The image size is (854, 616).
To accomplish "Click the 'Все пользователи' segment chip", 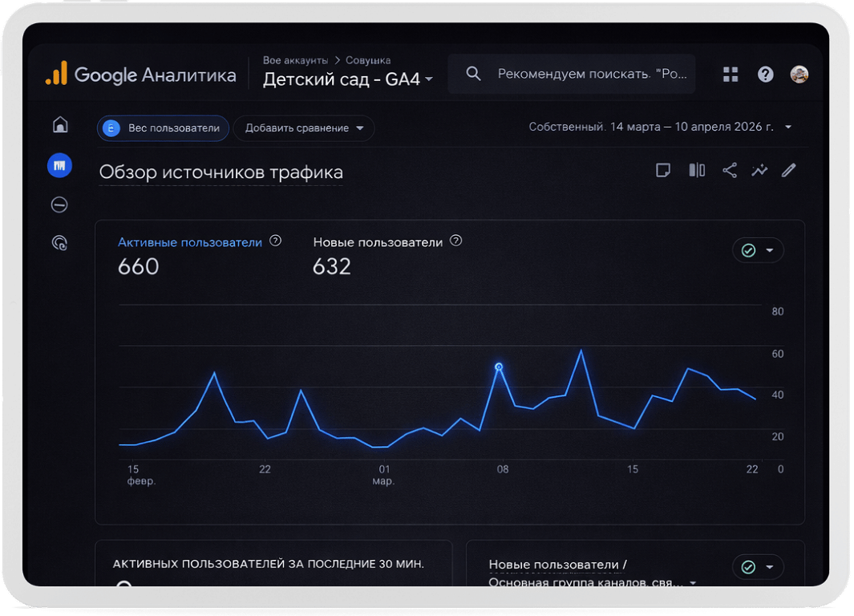I will pyautogui.click(x=164, y=128).
